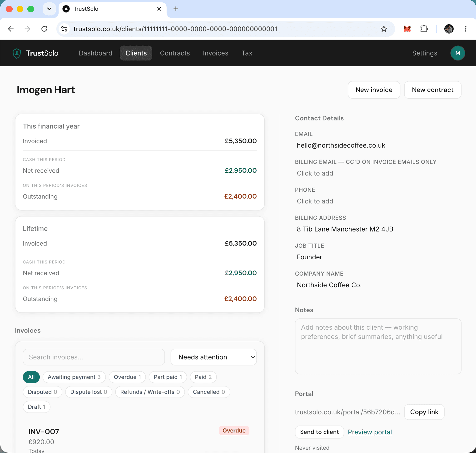Open invoice INV-007
This screenshot has width=476, height=453.
click(43, 432)
